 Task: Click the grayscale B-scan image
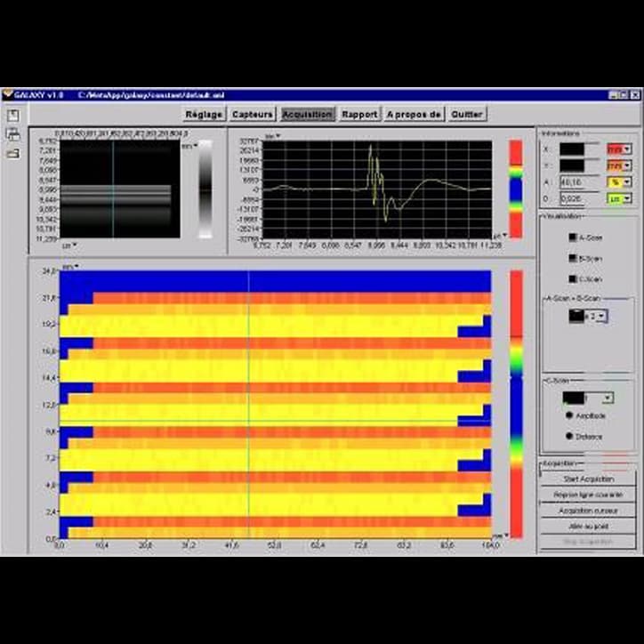point(120,189)
